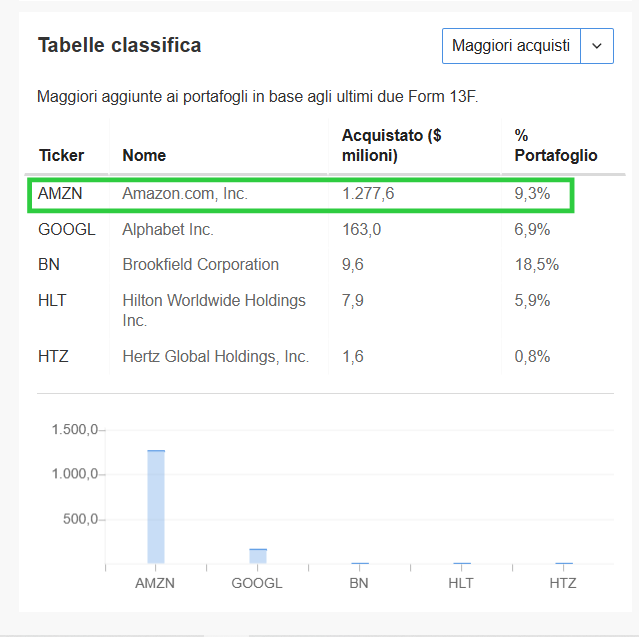Open the BN ticker entry
The image size is (639, 637).
[49, 264]
